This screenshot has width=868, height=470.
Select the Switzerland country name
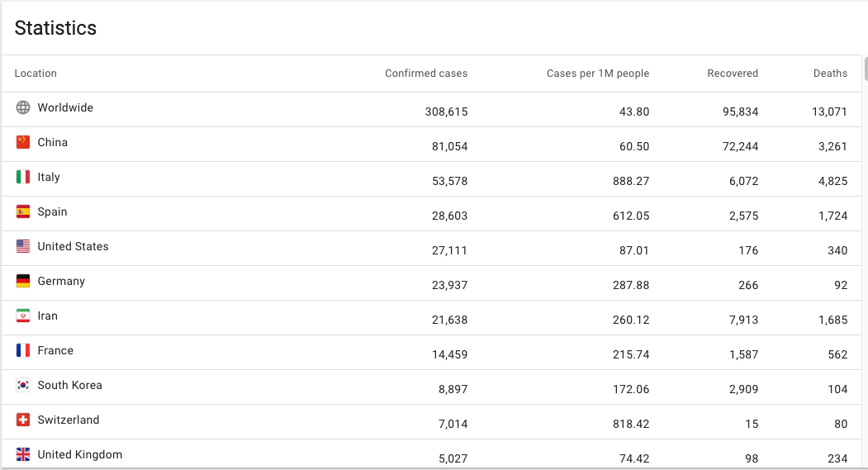click(68, 420)
